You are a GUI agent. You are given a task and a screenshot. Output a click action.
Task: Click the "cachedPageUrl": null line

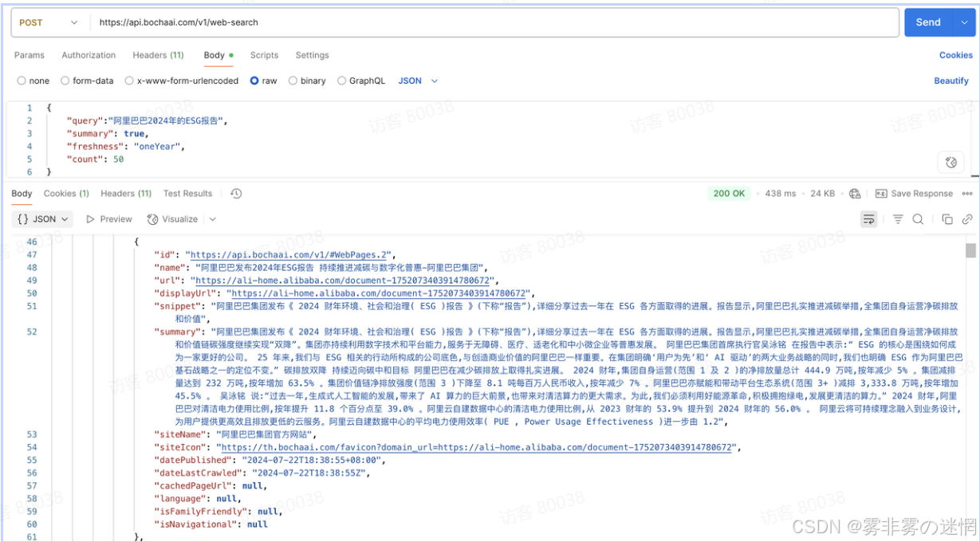(210, 485)
